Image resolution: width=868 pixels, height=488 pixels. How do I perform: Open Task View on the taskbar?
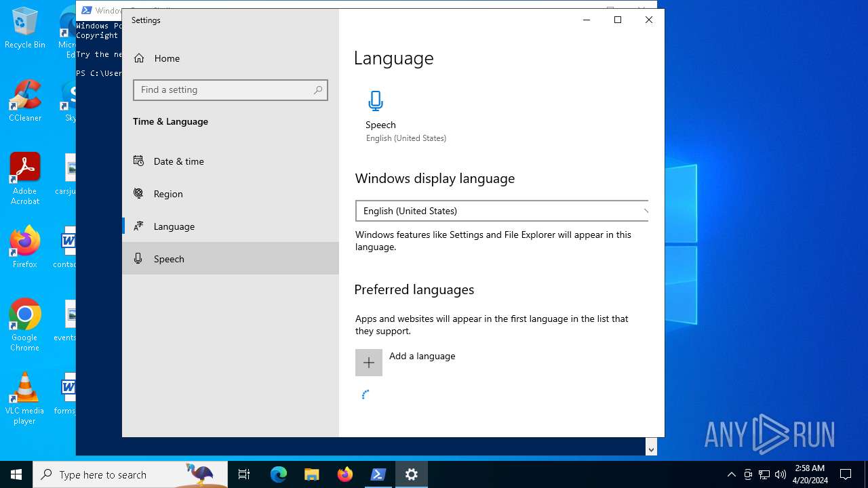click(244, 474)
